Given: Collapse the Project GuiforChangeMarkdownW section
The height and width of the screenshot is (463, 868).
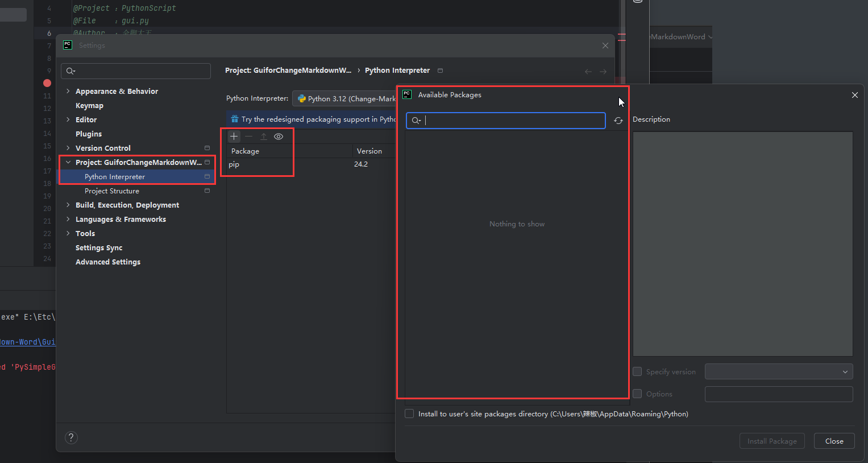Looking at the screenshot, I should 68,162.
